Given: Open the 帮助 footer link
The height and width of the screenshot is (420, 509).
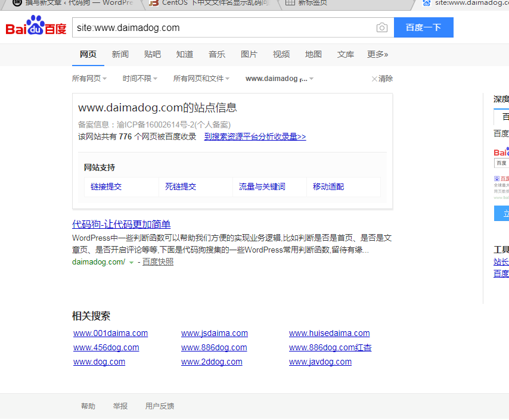Looking at the screenshot, I should coord(88,406).
